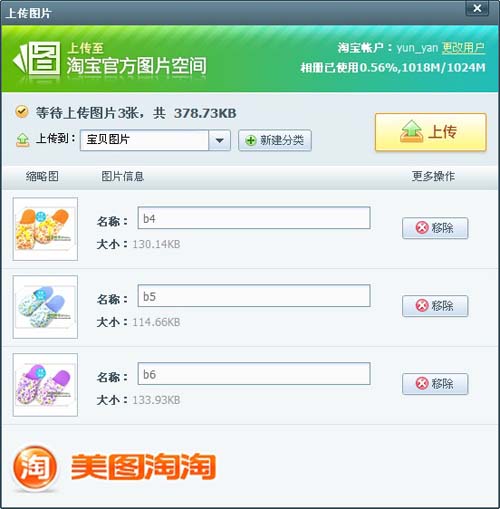Viewport: 500px width, 509px height.
Task: Open the orange slippers thumbnail
Action: point(45,229)
